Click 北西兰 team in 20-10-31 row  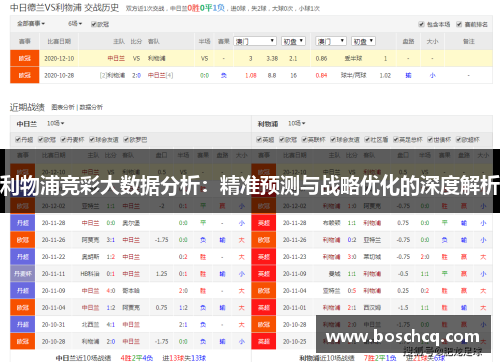coord(90,325)
